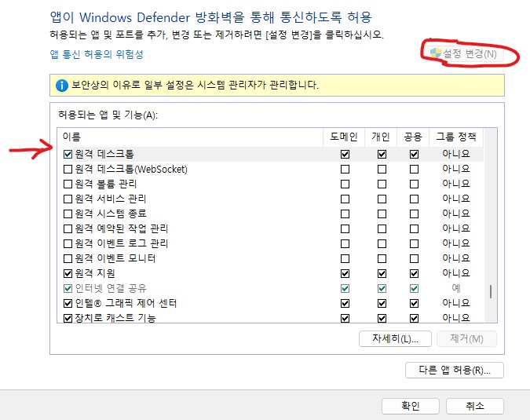
Task: Select the 원격 이벤트 모니터 row text
Action: pyautogui.click(x=115, y=258)
